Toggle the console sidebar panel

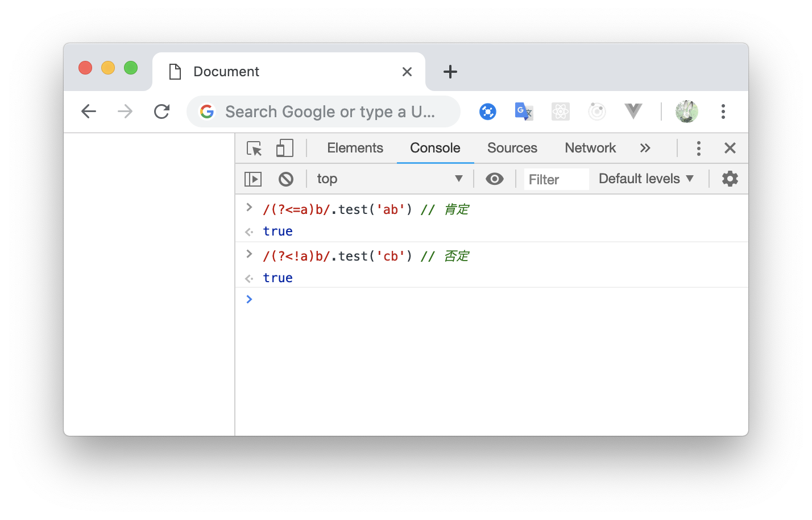click(253, 179)
